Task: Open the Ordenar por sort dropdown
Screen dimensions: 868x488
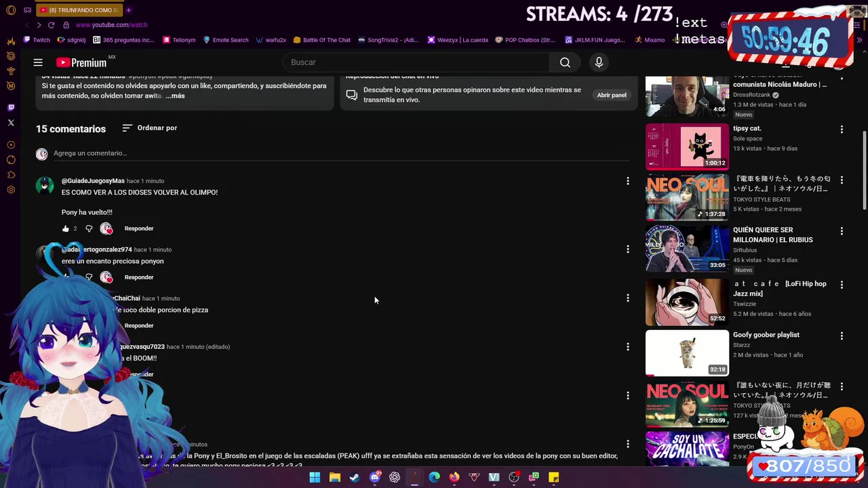Action: coord(150,127)
